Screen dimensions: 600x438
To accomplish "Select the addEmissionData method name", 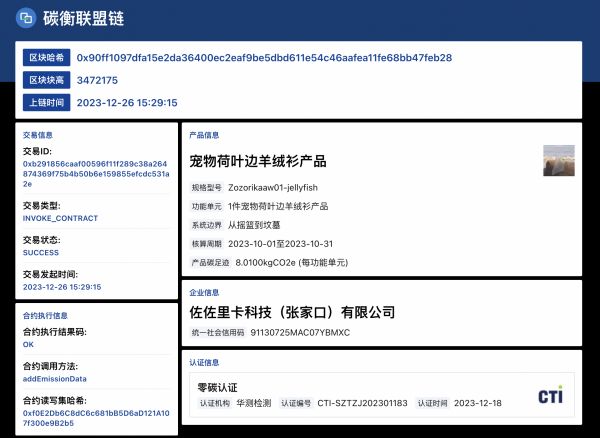I will tap(55, 379).
